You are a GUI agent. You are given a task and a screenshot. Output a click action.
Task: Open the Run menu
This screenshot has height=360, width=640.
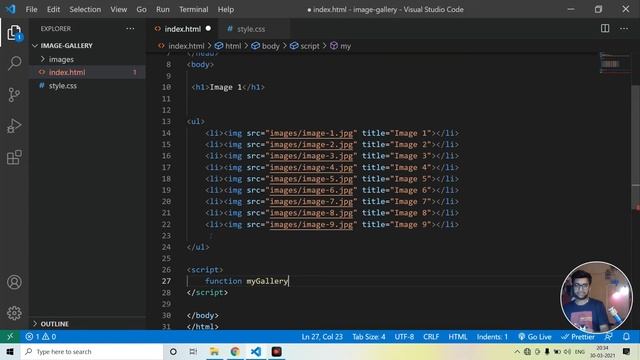click(162, 9)
